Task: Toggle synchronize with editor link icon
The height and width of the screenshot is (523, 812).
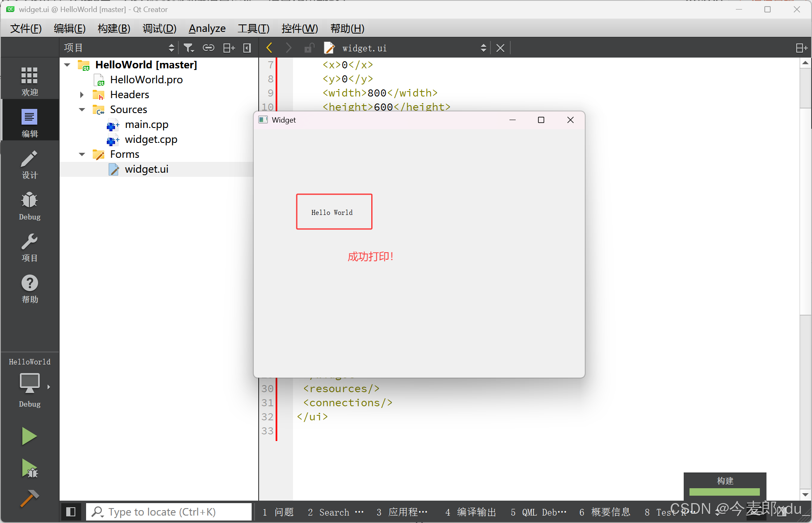Action: click(208, 48)
